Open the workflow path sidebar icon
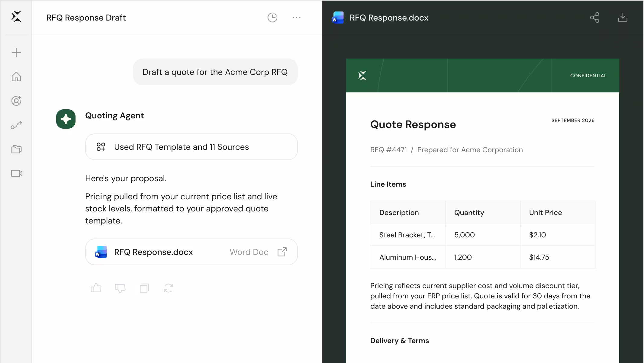 pyautogui.click(x=16, y=125)
